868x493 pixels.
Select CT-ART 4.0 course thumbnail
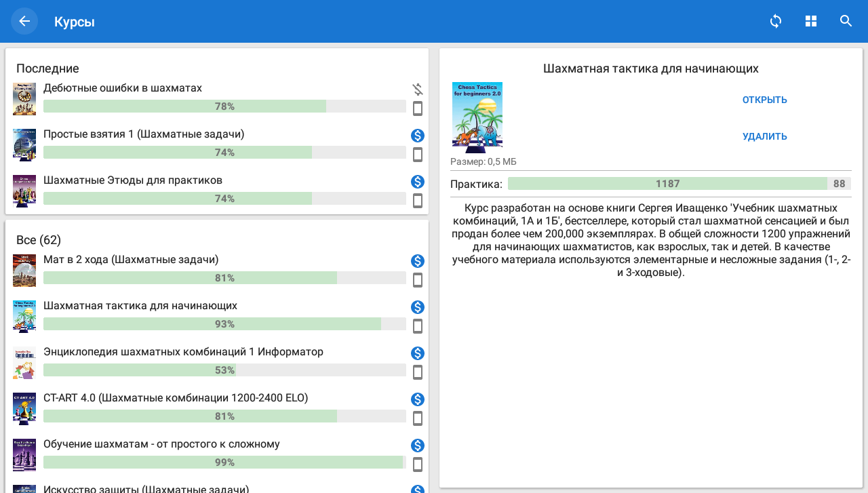click(24, 409)
